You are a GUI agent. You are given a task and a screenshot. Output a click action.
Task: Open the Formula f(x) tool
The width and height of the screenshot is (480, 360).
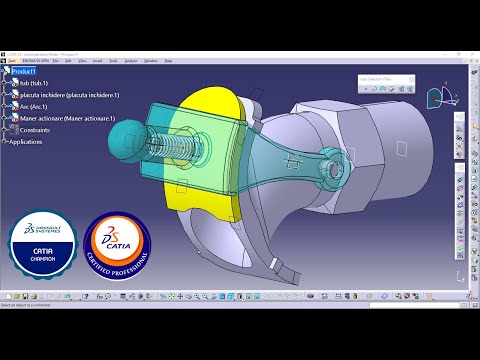[99, 296]
